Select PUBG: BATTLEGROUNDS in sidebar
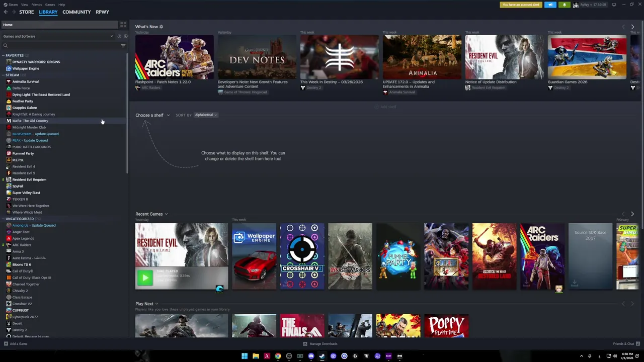 [x=31, y=147]
